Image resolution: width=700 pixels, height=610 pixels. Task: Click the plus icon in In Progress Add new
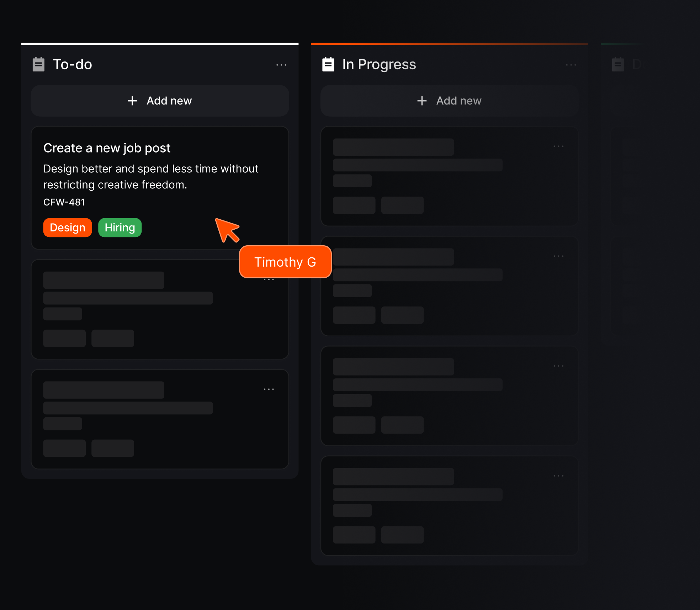422,101
